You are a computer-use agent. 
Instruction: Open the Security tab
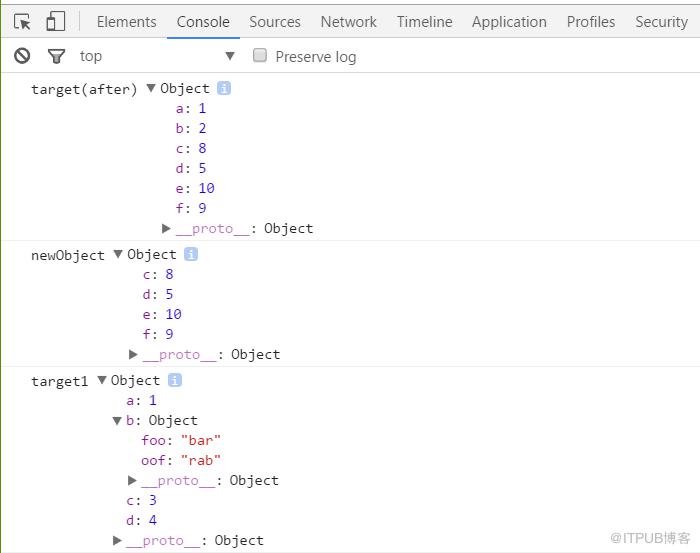tap(661, 22)
